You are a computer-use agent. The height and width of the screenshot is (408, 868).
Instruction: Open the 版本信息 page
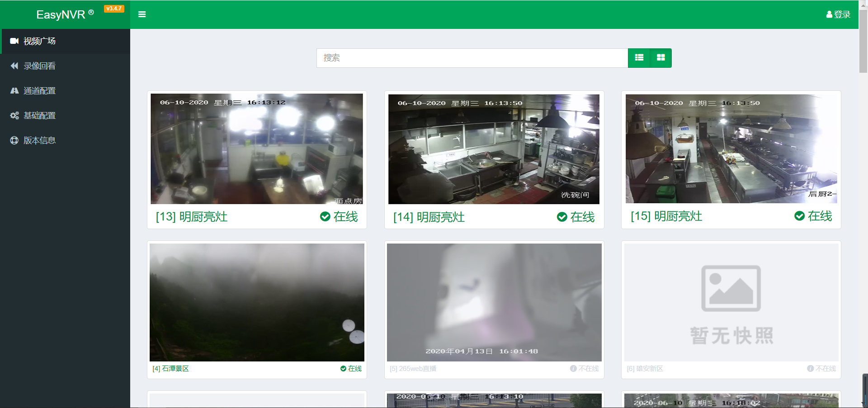pyautogui.click(x=65, y=141)
